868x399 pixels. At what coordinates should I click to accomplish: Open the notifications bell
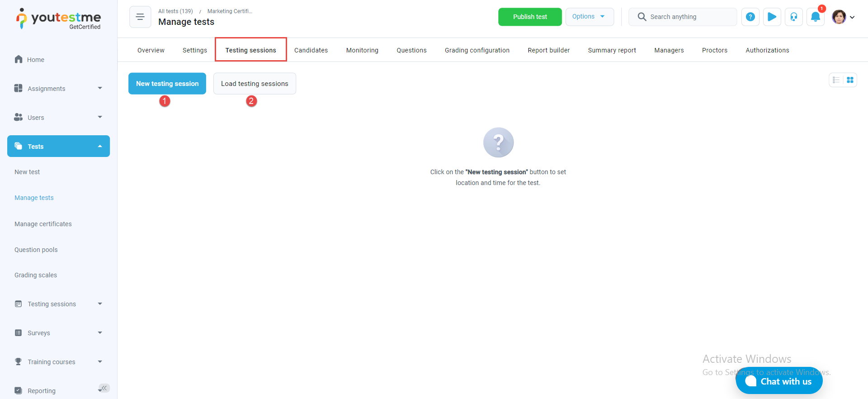[x=815, y=17]
